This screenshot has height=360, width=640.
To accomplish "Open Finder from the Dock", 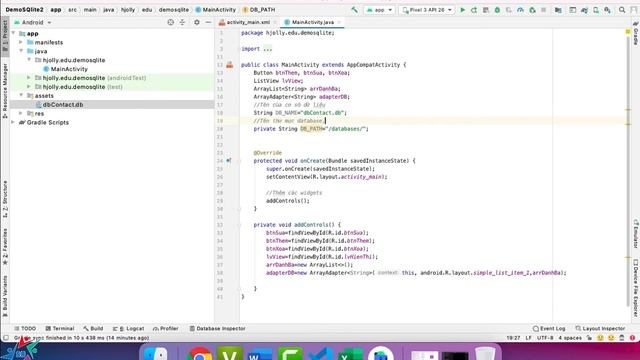I will point(156,353).
